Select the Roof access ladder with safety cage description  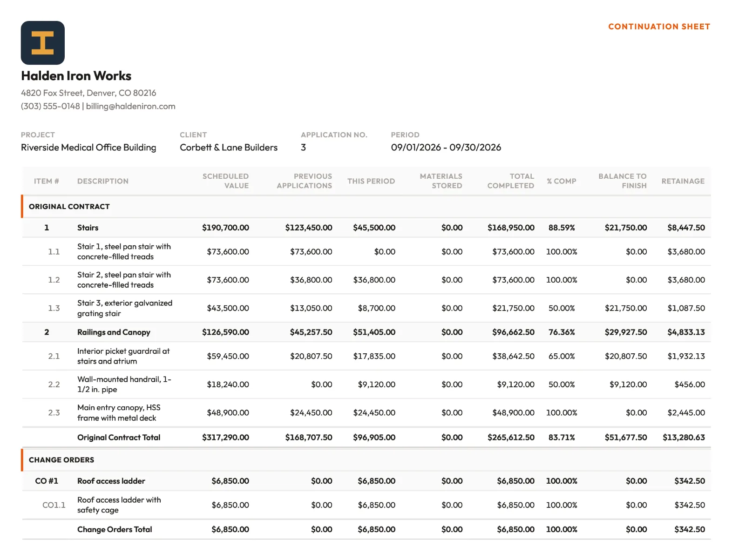pyautogui.click(x=119, y=505)
